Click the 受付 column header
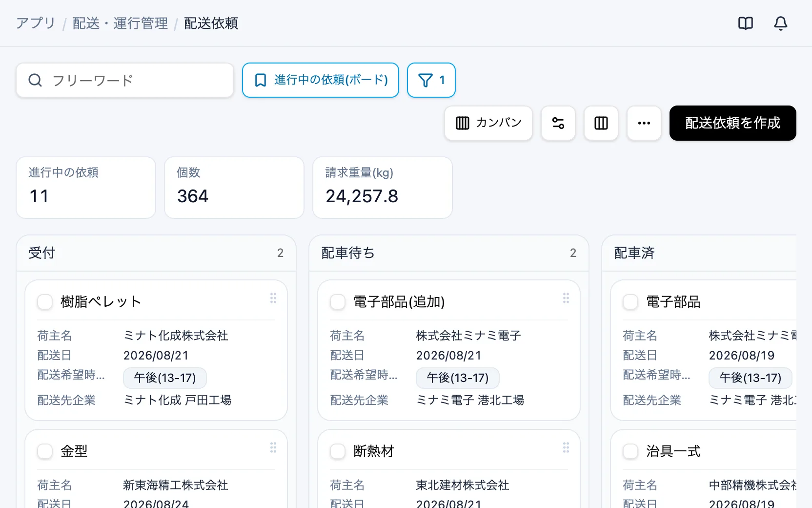 pos(156,253)
